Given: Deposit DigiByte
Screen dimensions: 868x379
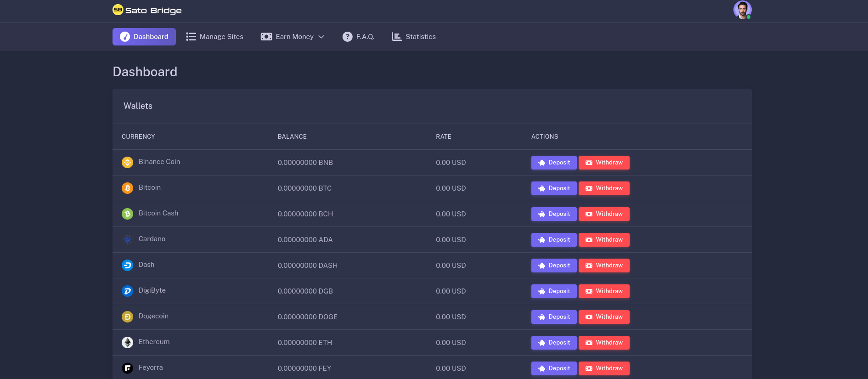Looking at the screenshot, I should [554, 291].
